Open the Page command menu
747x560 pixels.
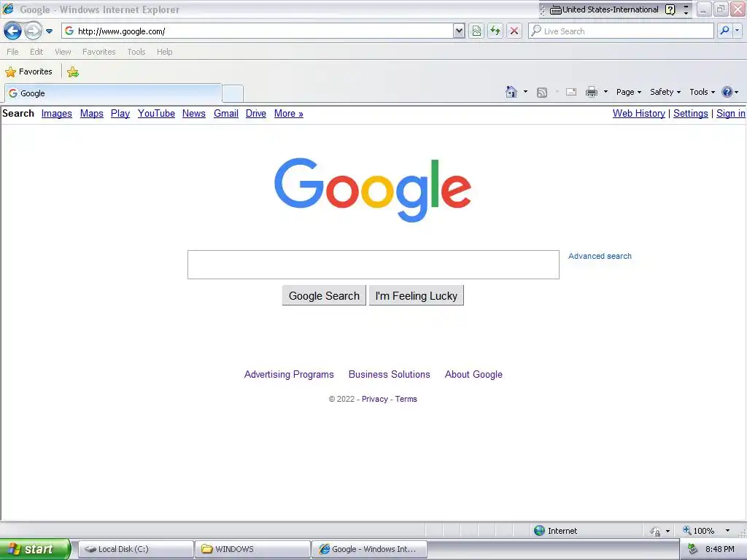(628, 92)
